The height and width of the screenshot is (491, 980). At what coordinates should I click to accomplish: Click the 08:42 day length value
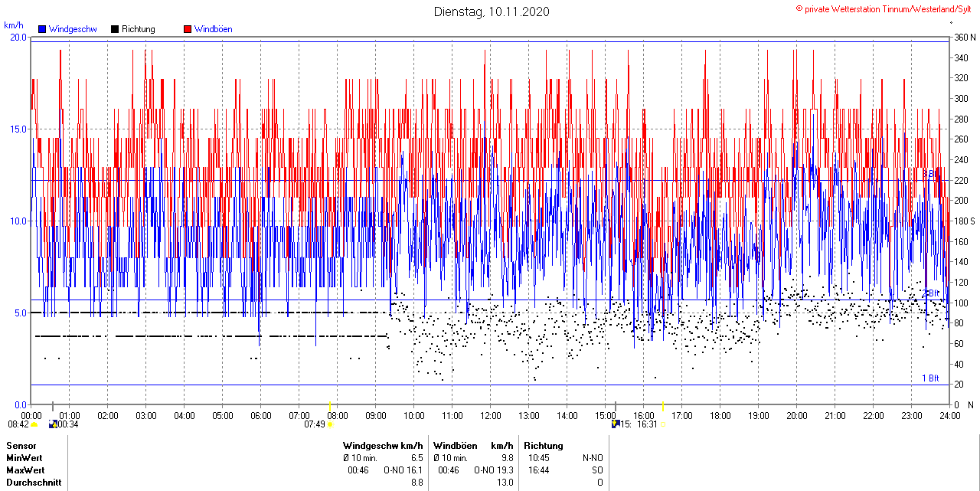click(18, 424)
